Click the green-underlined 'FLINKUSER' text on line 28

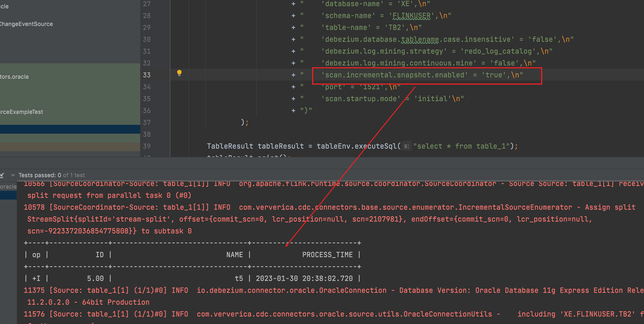pyautogui.click(x=411, y=15)
